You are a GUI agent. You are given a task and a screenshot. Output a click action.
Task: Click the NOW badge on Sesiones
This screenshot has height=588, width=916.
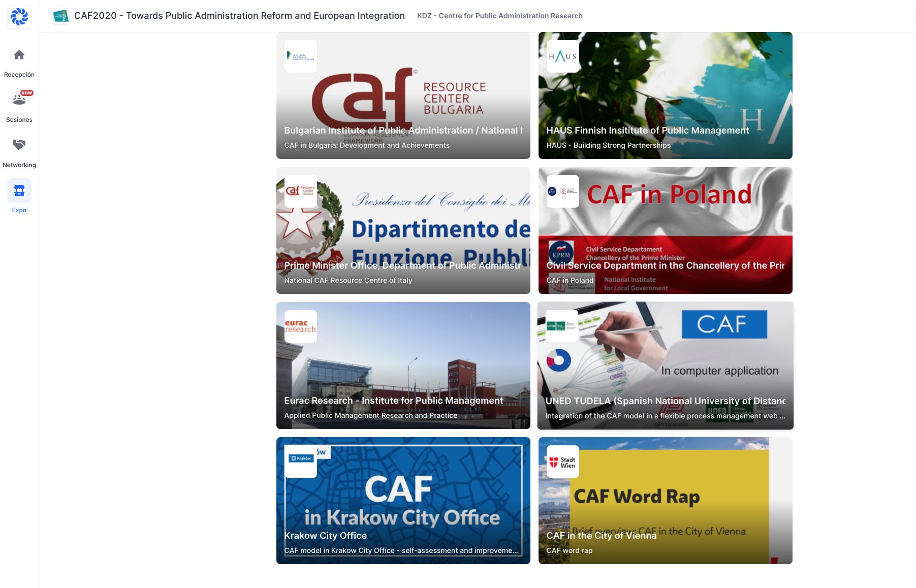(x=27, y=93)
